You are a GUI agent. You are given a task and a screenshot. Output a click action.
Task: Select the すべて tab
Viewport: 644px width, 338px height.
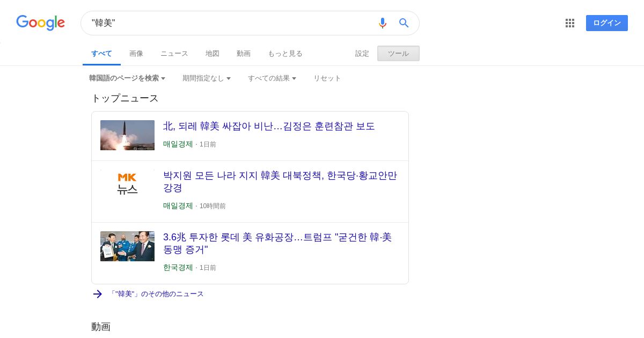[101, 54]
